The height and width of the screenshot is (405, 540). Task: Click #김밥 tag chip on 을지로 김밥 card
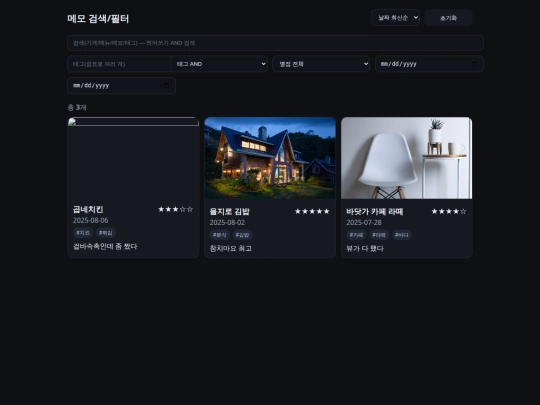pos(242,235)
